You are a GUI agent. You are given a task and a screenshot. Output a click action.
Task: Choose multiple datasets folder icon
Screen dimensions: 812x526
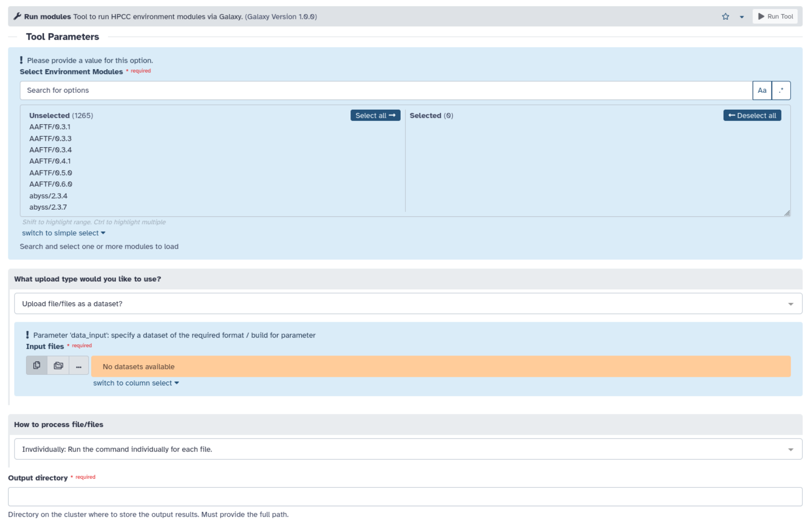tap(58, 366)
